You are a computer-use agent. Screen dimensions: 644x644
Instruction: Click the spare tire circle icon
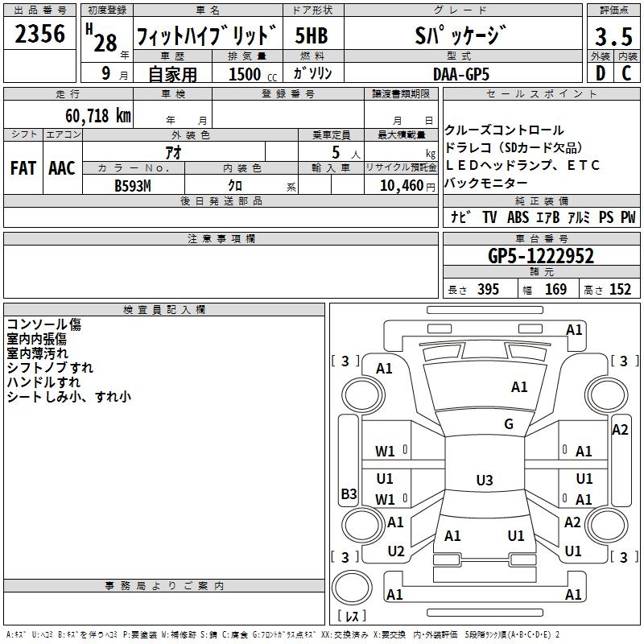click(x=352, y=588)
